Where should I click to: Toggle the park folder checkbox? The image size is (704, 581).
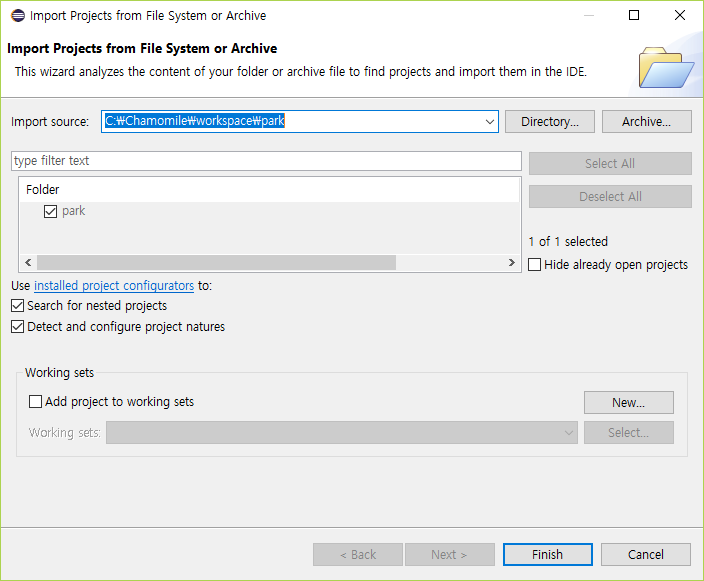coord(50,211)
